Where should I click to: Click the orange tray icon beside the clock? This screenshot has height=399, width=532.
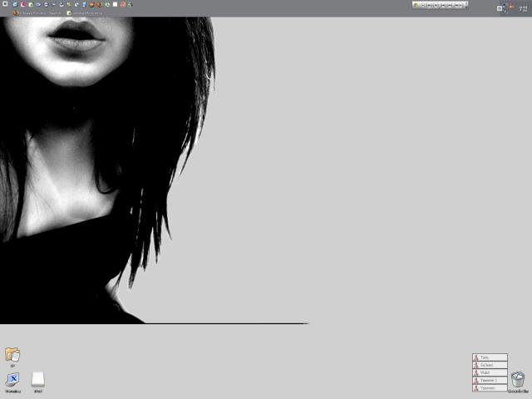tap(512, 7)
